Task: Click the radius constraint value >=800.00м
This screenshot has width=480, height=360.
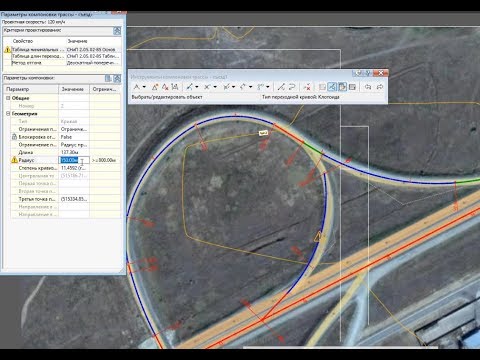Action: pos(104,160)
